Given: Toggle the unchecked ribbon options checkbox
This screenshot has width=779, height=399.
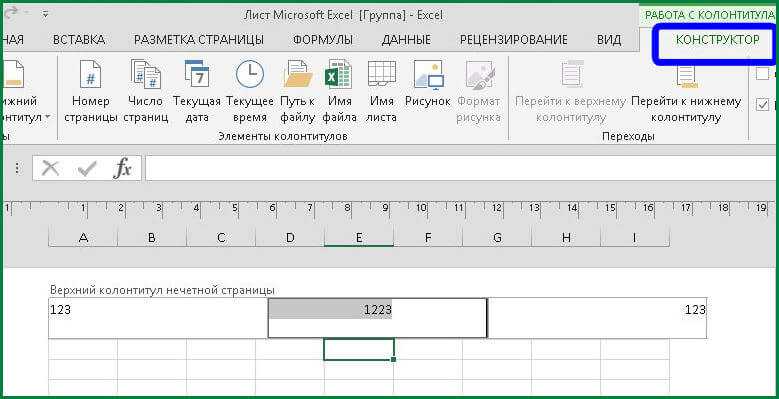Looking at the screenshot, I should tap(762, 74).
